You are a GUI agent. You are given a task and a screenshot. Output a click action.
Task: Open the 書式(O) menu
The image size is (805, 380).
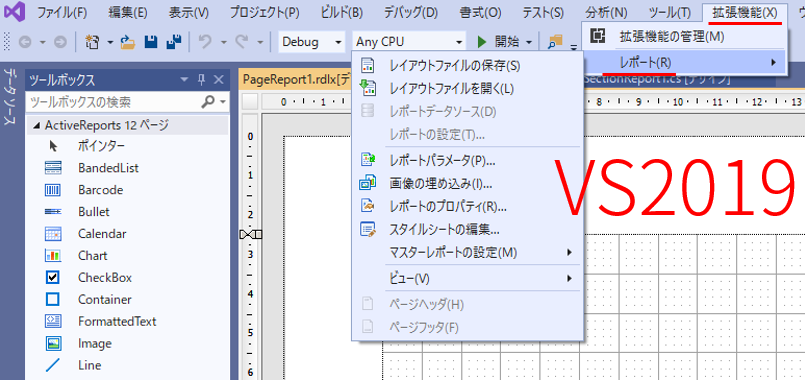pos(480,12)
